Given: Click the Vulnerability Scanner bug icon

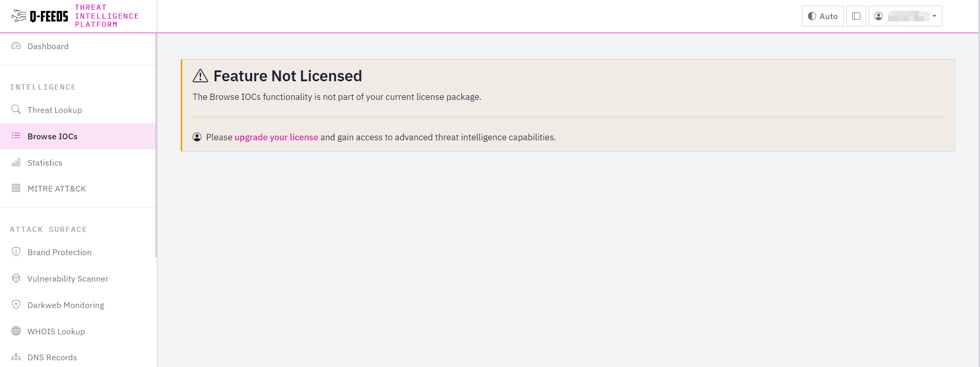Looking at the screenshot, I should [x=16, y=278].
